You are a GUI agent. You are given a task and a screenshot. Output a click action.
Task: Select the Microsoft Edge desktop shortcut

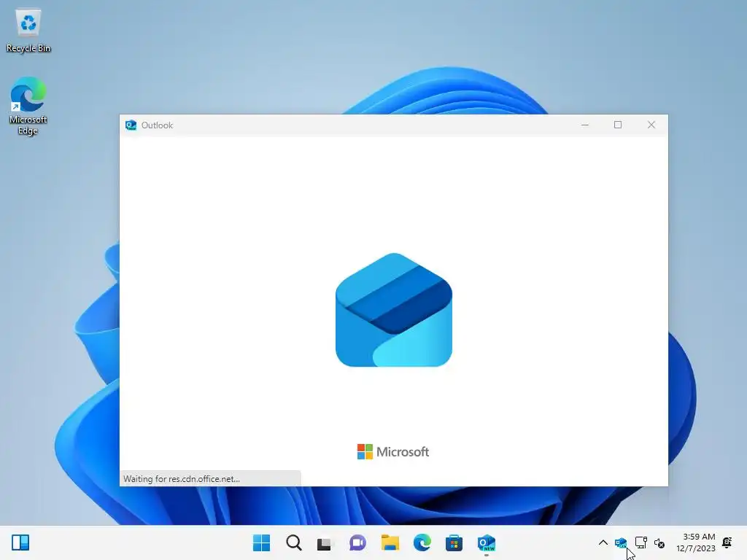[28, 106]
